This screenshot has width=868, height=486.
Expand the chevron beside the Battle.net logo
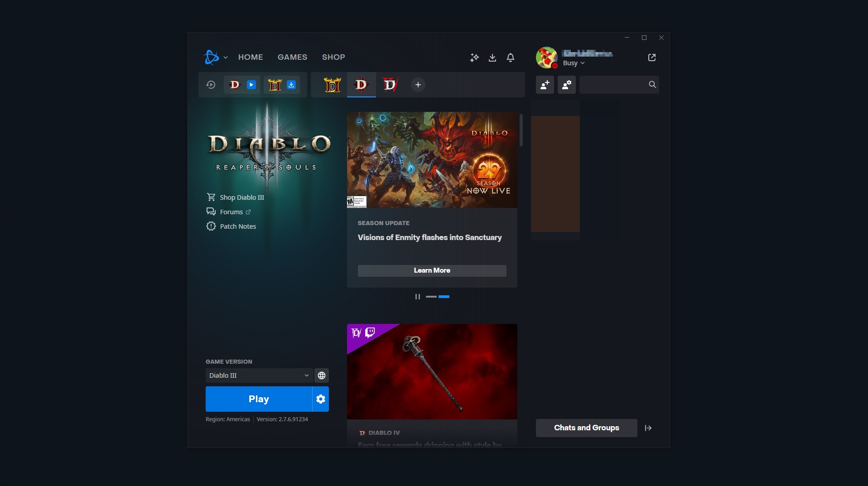[226, 58]
